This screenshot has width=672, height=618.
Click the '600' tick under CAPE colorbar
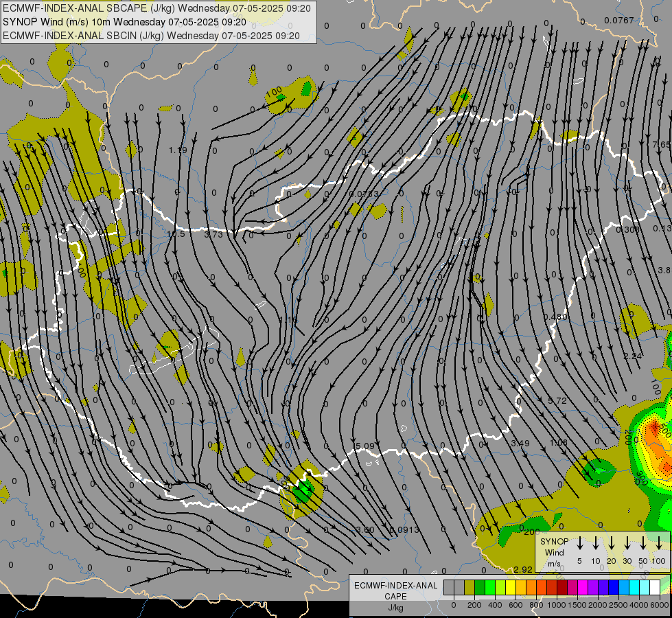(515, 605)
